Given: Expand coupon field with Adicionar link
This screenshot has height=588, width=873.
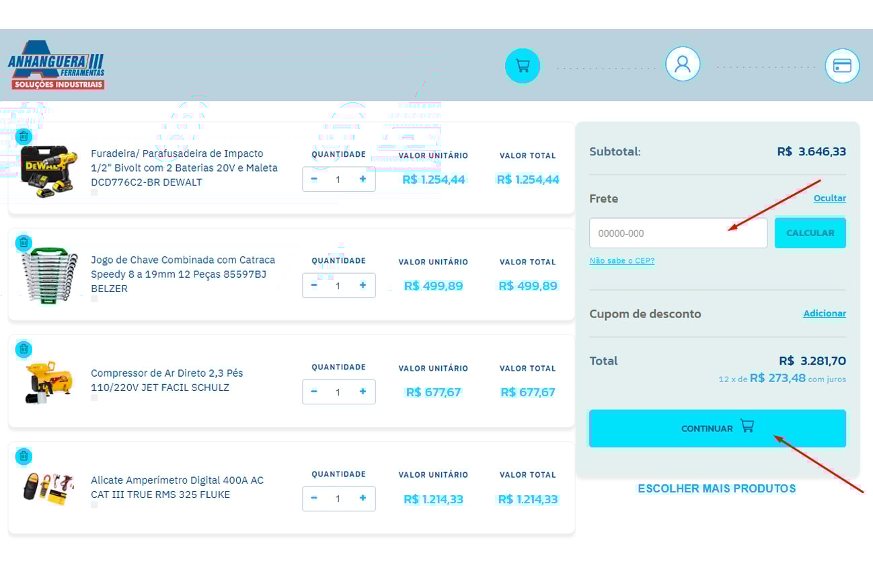Looking at the screenshot, I should pyautogui.click(x=825, y=314).
